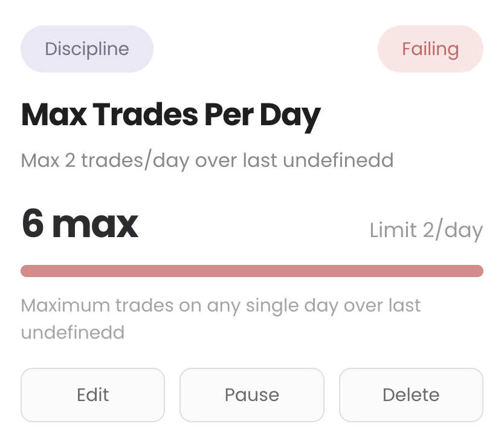Select the Discipline category tag
Image resolution: width=504 pixels, height=444 pixels.
(x=87, y=49)
